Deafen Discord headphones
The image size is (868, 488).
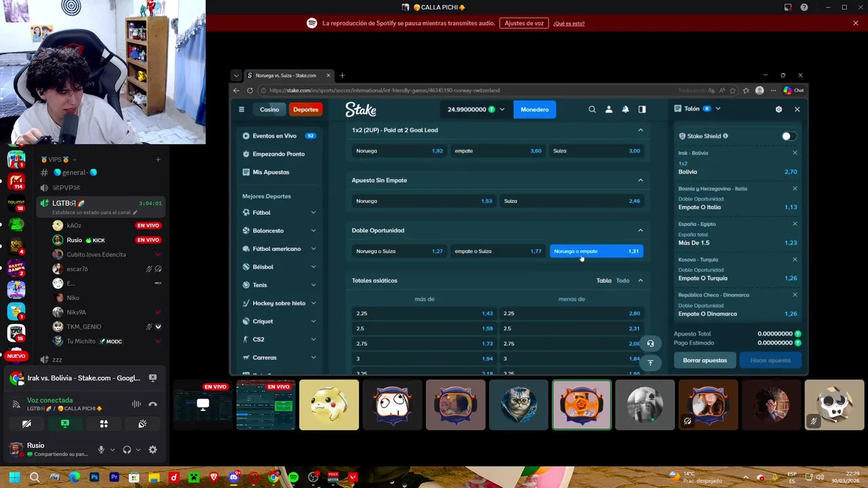pos(127,449)
